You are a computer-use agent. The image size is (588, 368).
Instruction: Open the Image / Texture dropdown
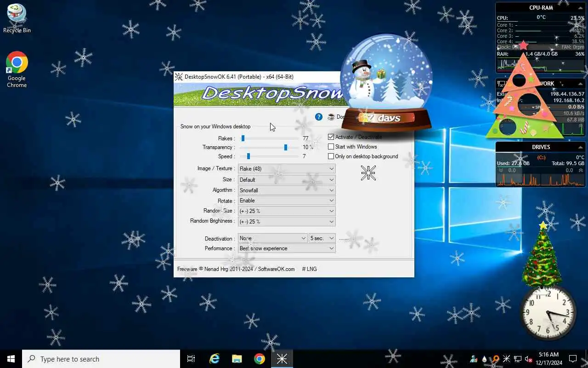tap(287, 169)
